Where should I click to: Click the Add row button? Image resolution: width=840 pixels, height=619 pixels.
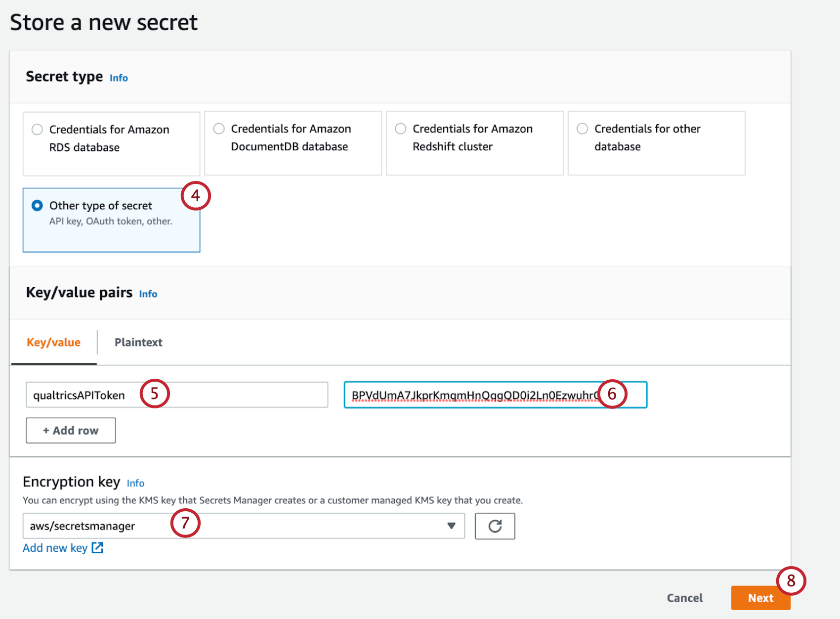tap(70, 430)
